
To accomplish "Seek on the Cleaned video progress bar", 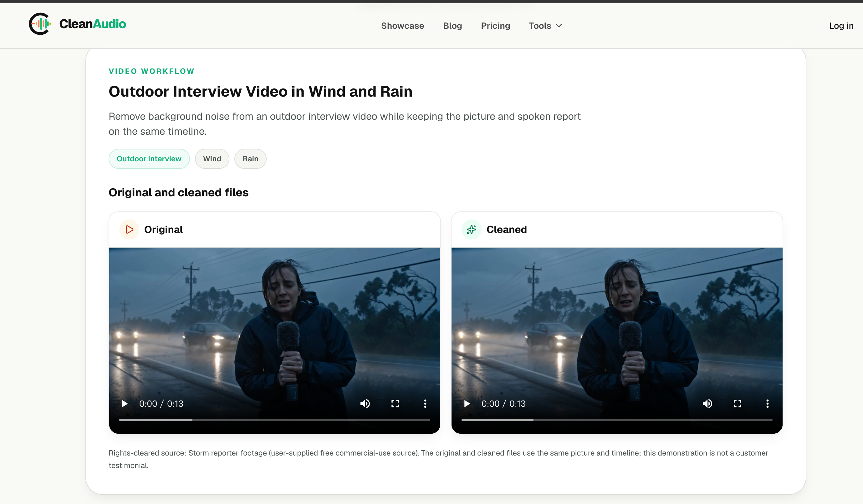I will 617,420.
